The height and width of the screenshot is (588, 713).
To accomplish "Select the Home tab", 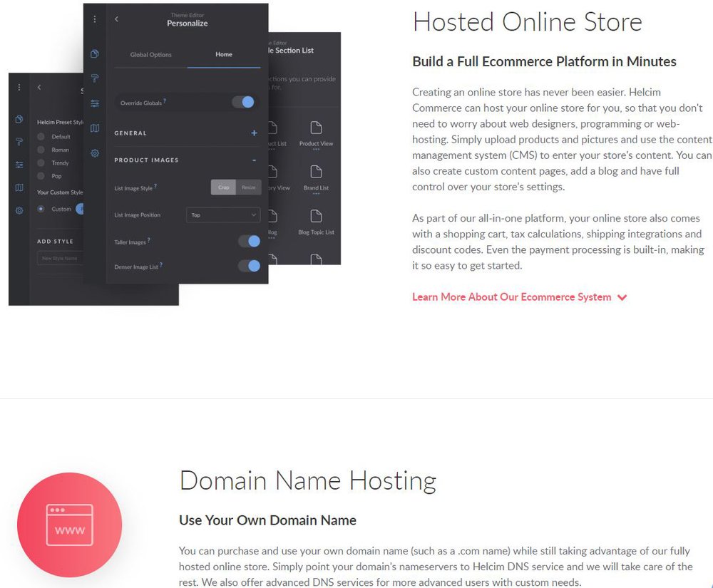I will click(x=224, y=55).
